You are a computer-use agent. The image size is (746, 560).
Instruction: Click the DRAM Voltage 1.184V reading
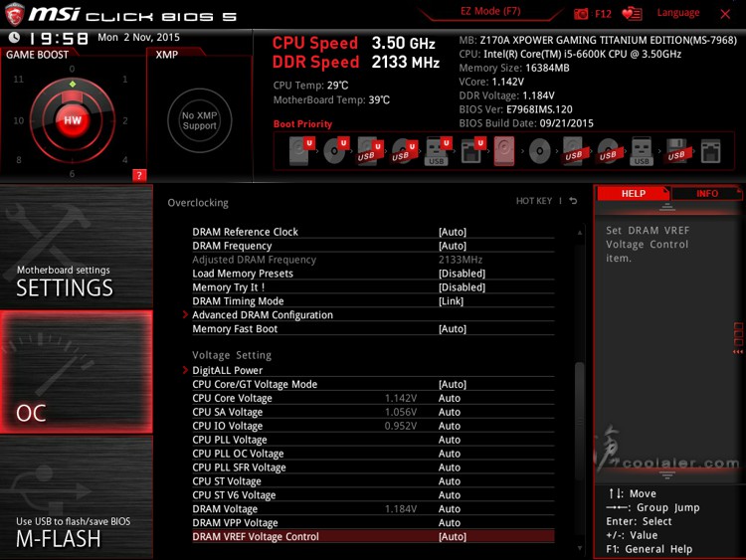coord(401,508)
